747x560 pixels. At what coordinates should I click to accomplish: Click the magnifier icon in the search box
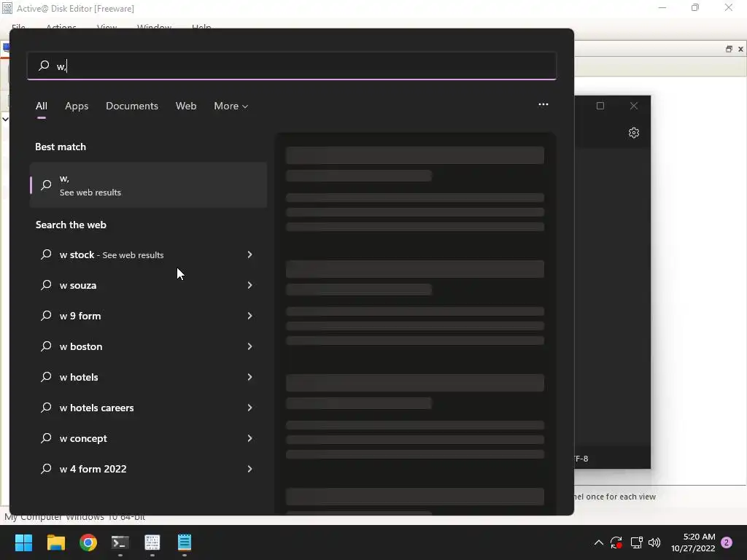click(x=44, y=65)
